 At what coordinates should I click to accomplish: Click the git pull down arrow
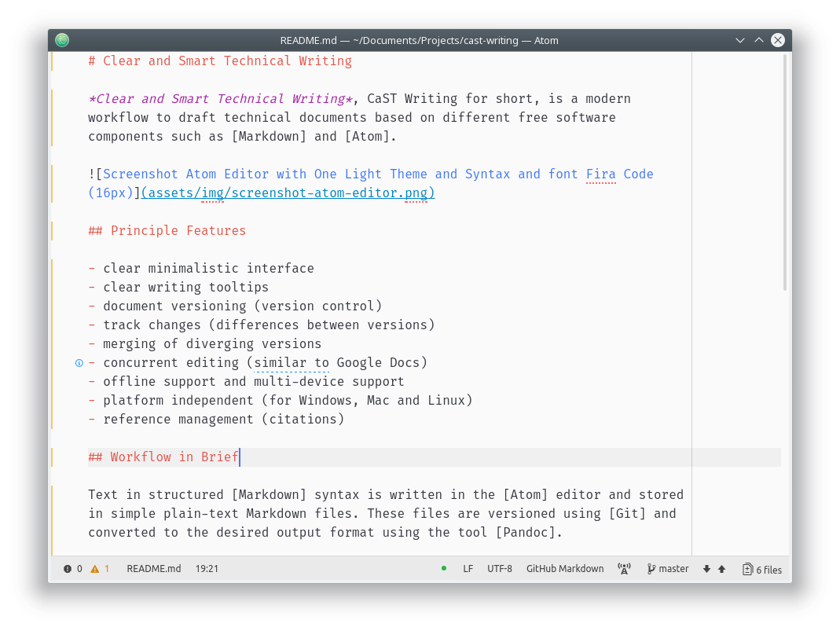tap(706, 569)
